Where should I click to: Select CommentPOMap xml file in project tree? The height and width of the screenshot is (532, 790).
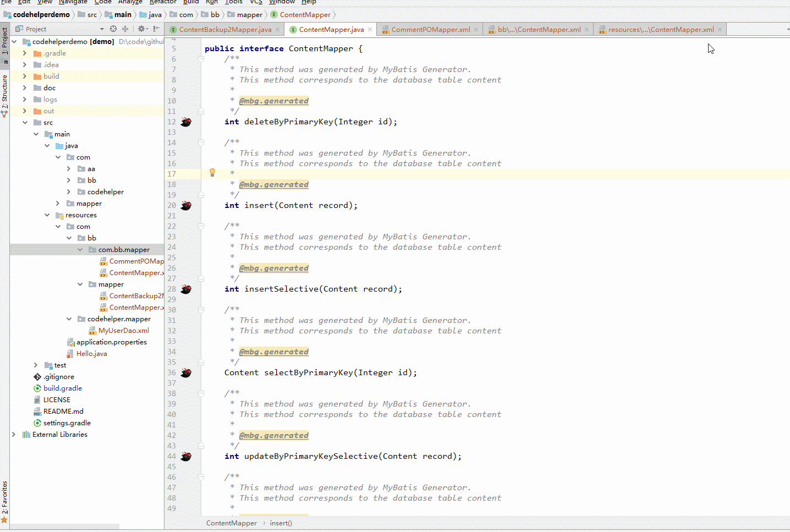[136, 261]
